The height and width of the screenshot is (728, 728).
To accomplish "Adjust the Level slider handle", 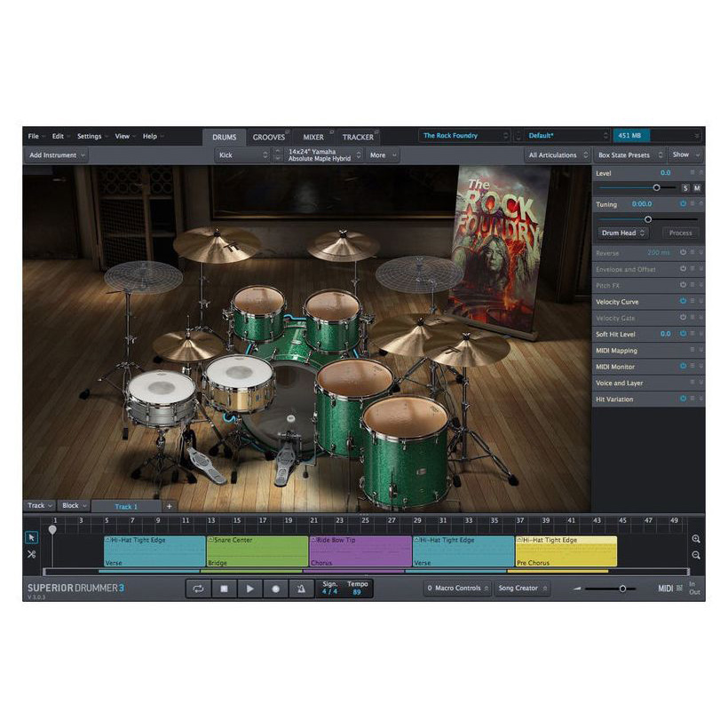I will (x=656, y=187).
